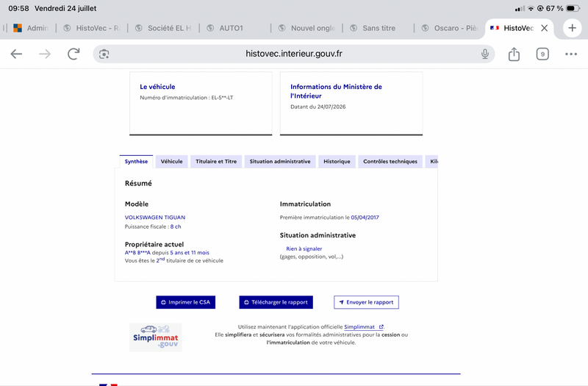Open the browser three-dot menu

pos(571,54)
